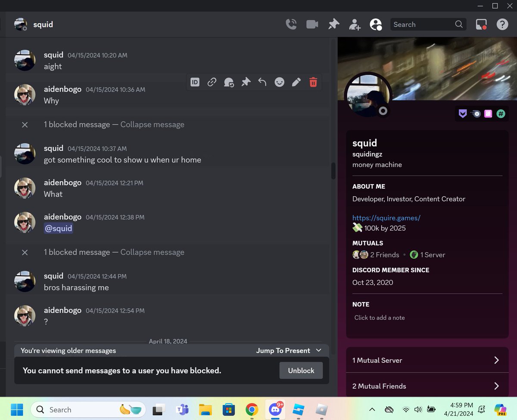Open pinned messages in header
The image size is (517, 420).
pos(333,25)
